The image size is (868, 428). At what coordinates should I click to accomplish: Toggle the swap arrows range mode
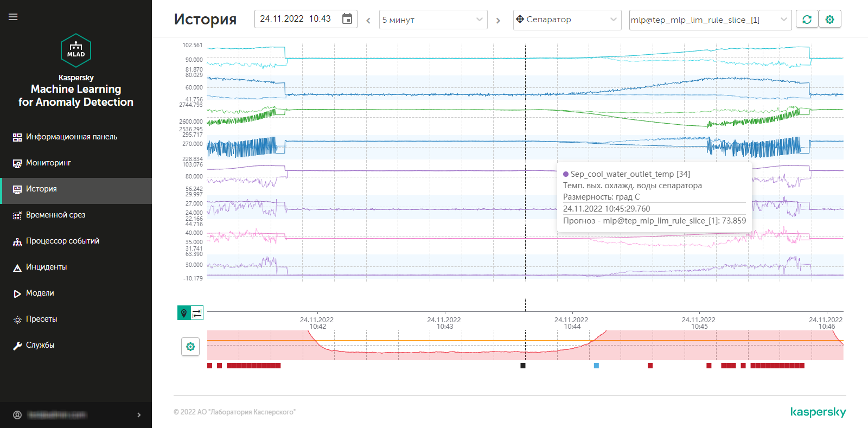[x=197, y=313]
